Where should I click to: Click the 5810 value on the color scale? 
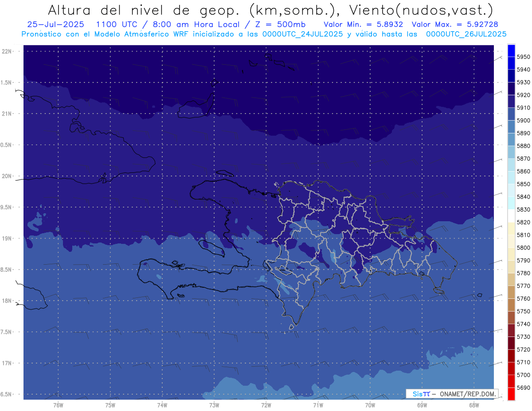tap(524, 235)
